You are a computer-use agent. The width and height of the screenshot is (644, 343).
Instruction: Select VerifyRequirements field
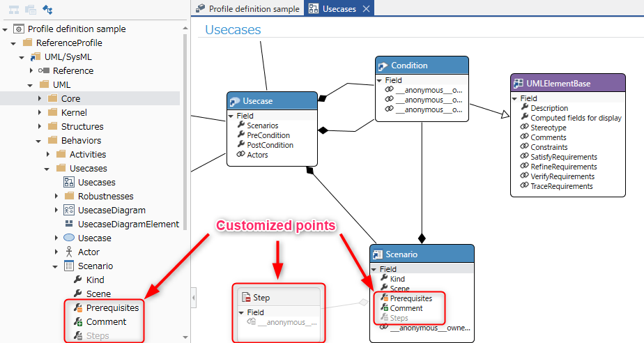tap(562, 176)
